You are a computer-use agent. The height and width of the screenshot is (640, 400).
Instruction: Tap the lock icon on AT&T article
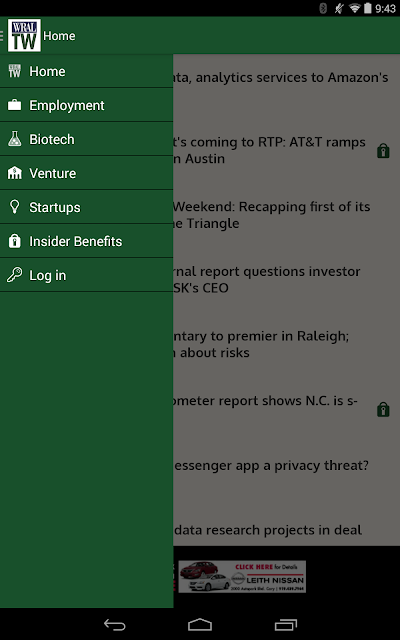[x=383, y=151]
